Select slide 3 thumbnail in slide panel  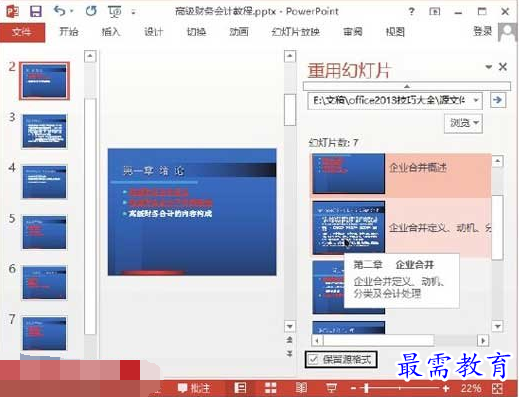pyautogui.click(x=44, y=131)
